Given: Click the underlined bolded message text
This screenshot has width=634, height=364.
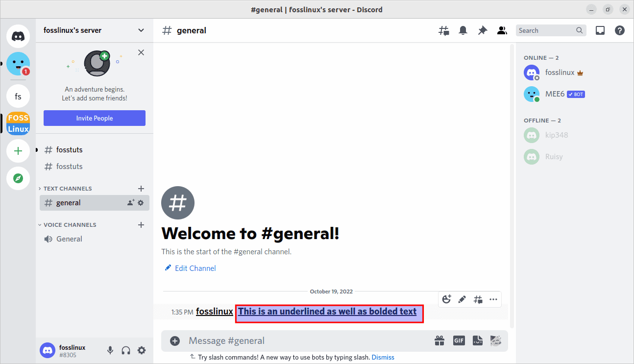Looking at the screenshot, I should click(327, 312).
